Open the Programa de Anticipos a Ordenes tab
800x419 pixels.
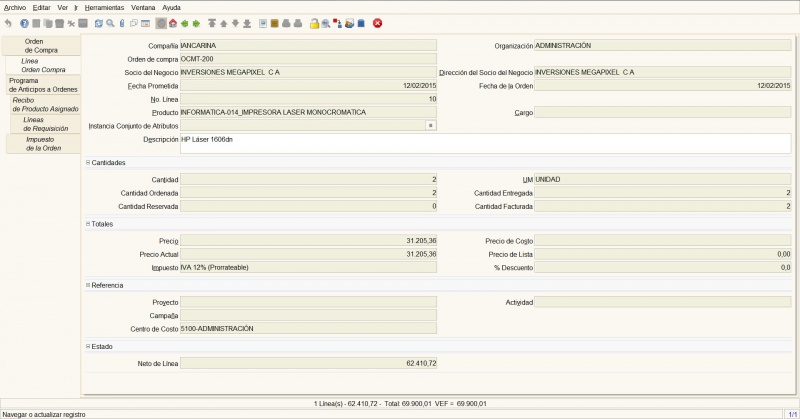click(43, 85)
